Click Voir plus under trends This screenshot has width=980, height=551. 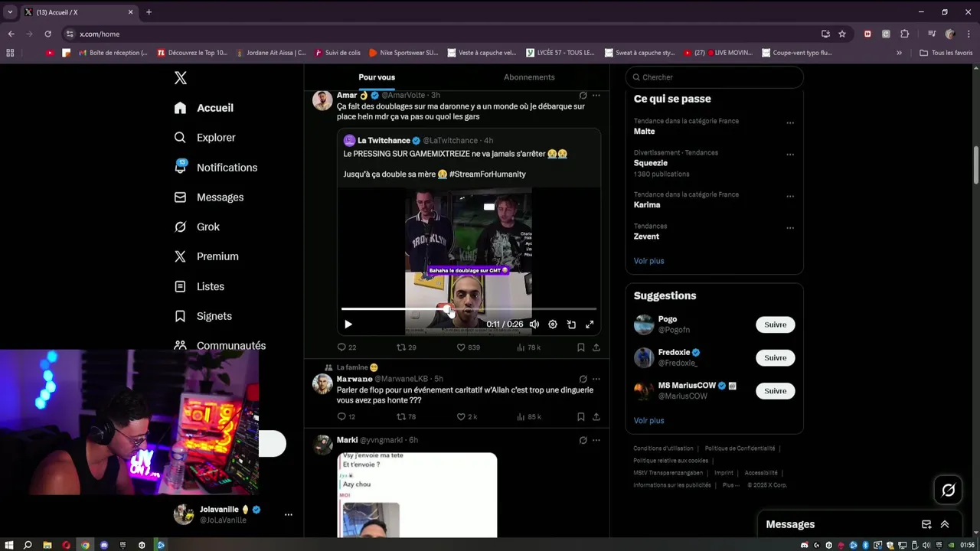(x=648, y=261)
